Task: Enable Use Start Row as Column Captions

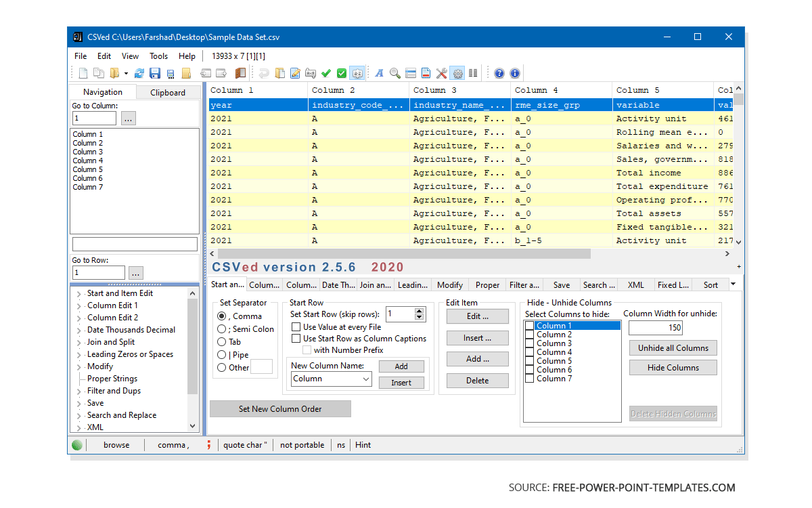Action: click(x=296, y=339)
